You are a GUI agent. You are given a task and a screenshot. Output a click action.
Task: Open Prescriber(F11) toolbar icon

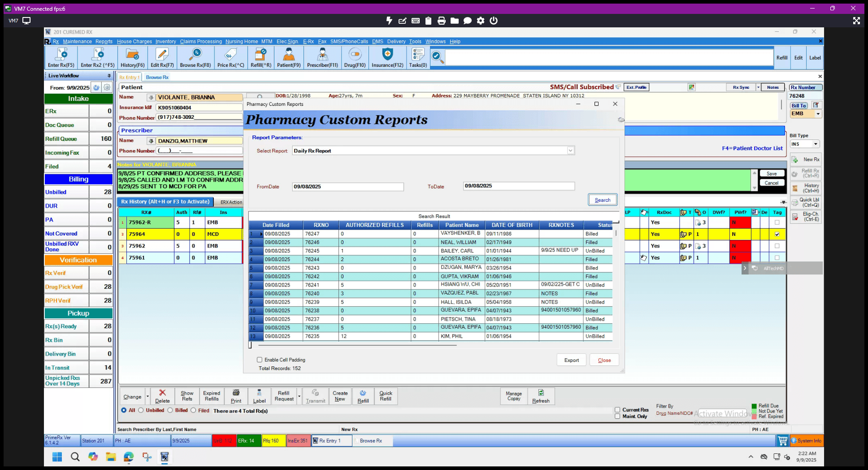point(322,57)
